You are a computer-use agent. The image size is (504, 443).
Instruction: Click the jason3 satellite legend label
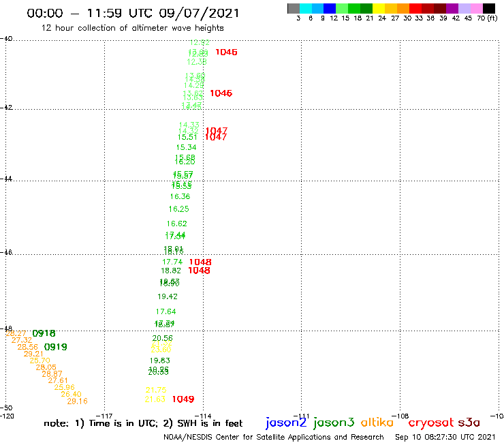(334, 423)
